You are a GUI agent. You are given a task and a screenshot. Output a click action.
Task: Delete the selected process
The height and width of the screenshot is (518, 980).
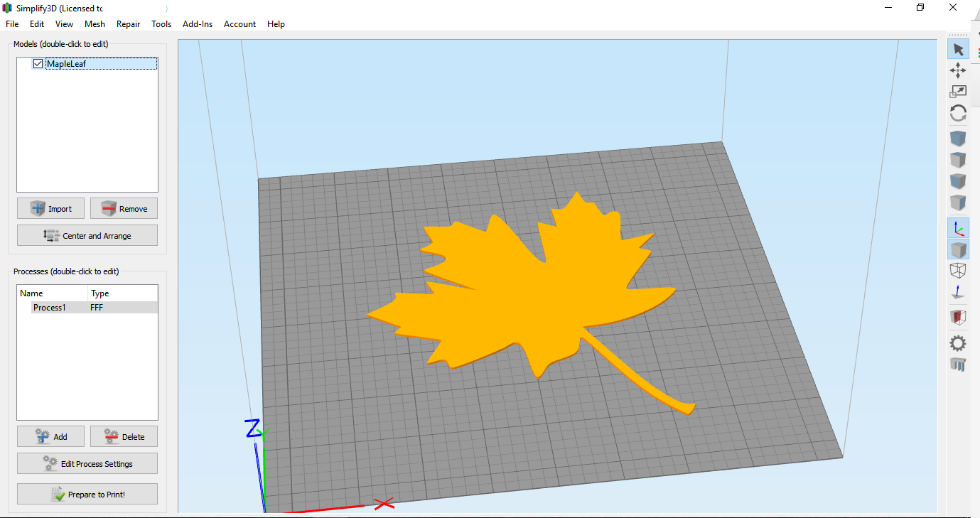[124, 436]
